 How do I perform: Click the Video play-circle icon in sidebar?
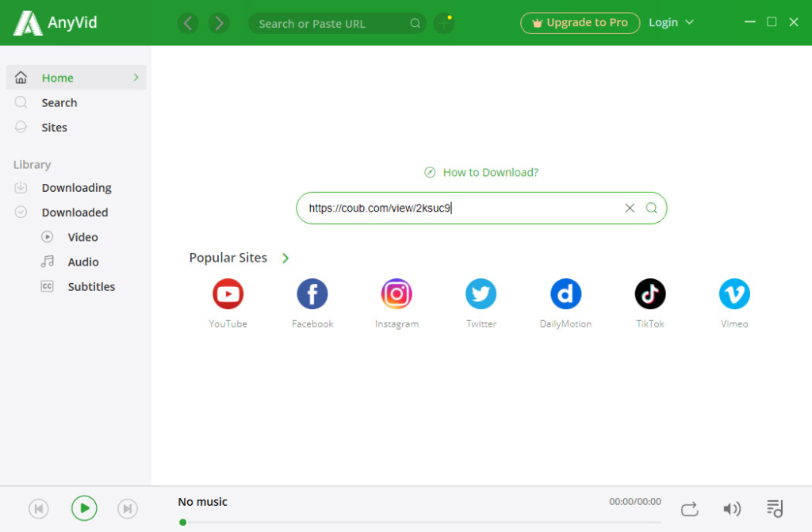click(x=47, y=237)
